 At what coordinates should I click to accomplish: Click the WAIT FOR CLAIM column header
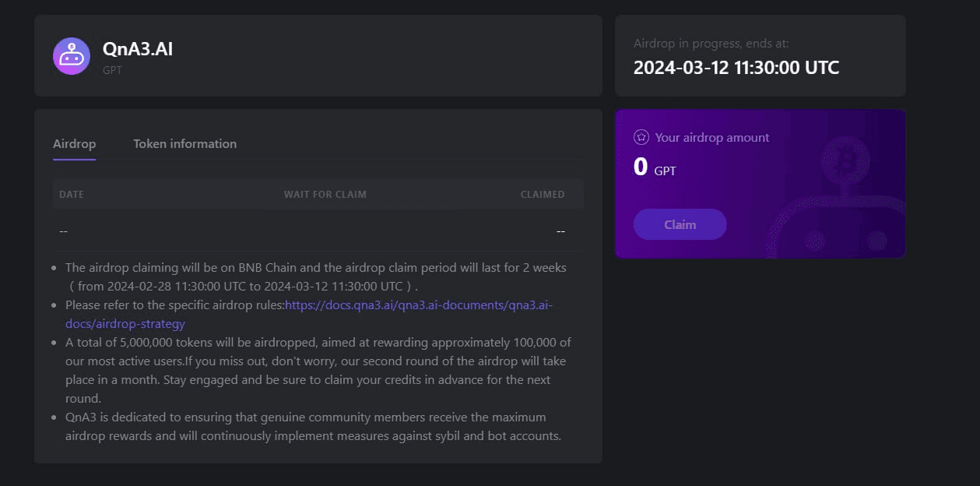[x=325, y=194]
